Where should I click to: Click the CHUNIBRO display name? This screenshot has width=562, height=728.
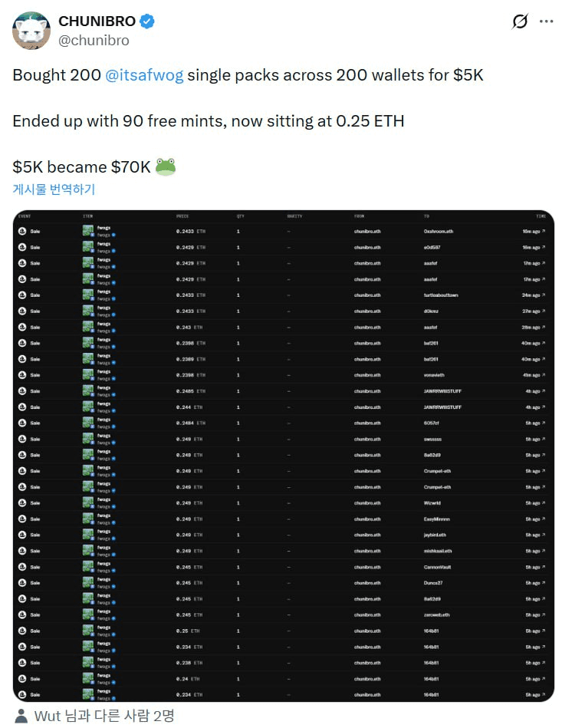(x=97, y=21)
